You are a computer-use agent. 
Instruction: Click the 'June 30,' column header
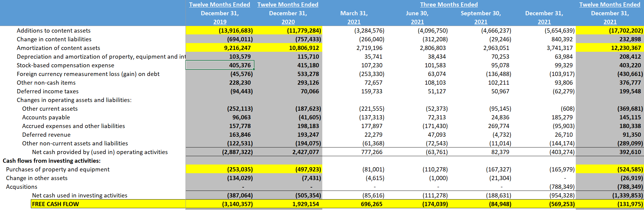coord(417,13)
